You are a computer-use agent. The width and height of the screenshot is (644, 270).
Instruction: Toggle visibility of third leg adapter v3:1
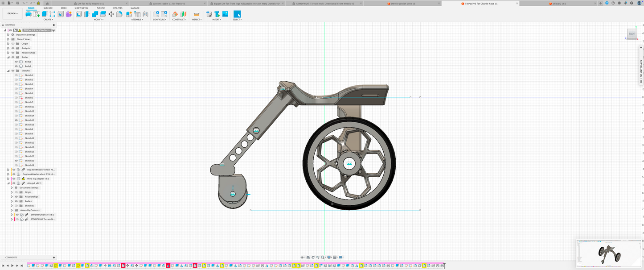[13, 179]
